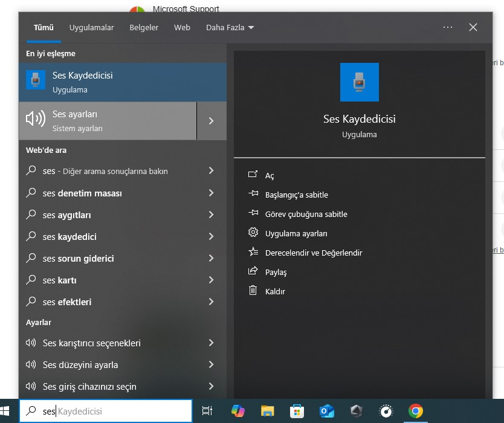Expand arrow for ses efektleri
Viewport: 504px width, 423px height.
pos(211,302)
